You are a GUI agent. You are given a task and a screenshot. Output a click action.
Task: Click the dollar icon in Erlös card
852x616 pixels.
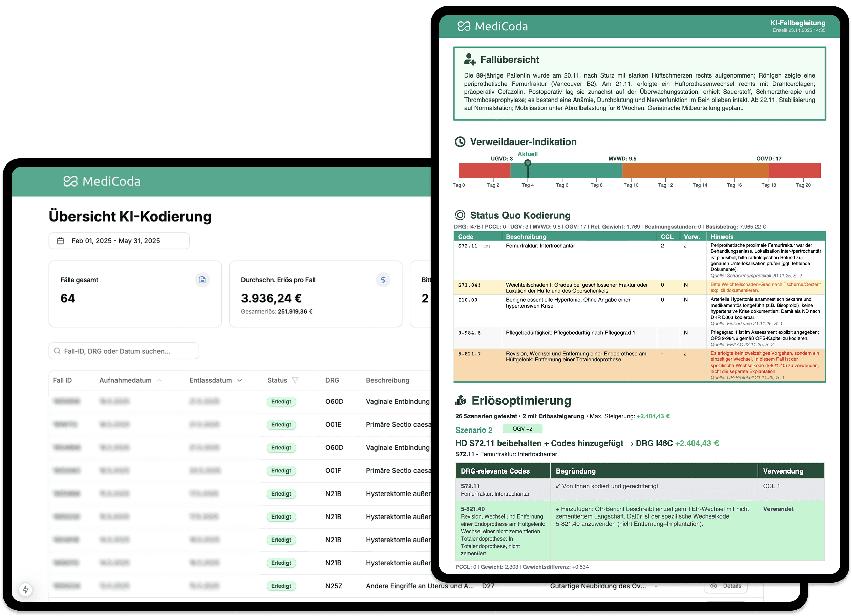[383, 280]
